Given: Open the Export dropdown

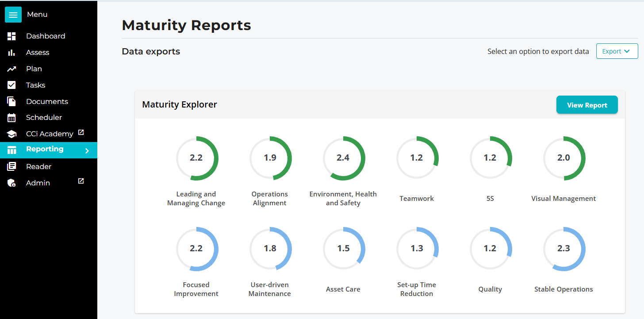Looking at the screenshot, I should tap(617, 51).
